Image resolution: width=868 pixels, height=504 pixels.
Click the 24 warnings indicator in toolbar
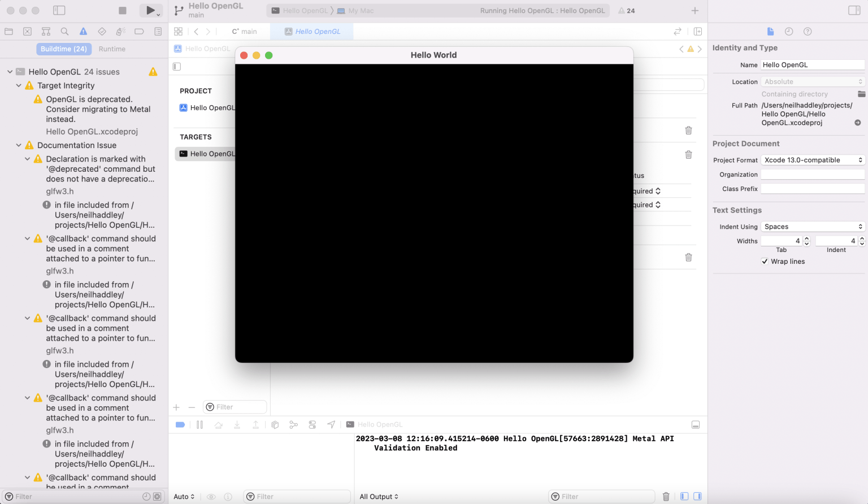point(627,11)
